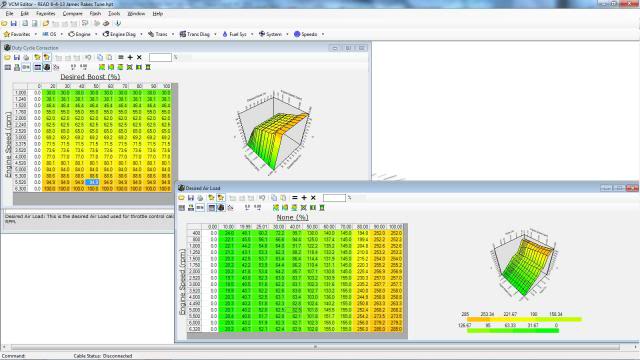The image size is (640, 360).
Task: Click the Fuel Sys droplet icon
Action: pyautogui.click(x=225, y=34)
